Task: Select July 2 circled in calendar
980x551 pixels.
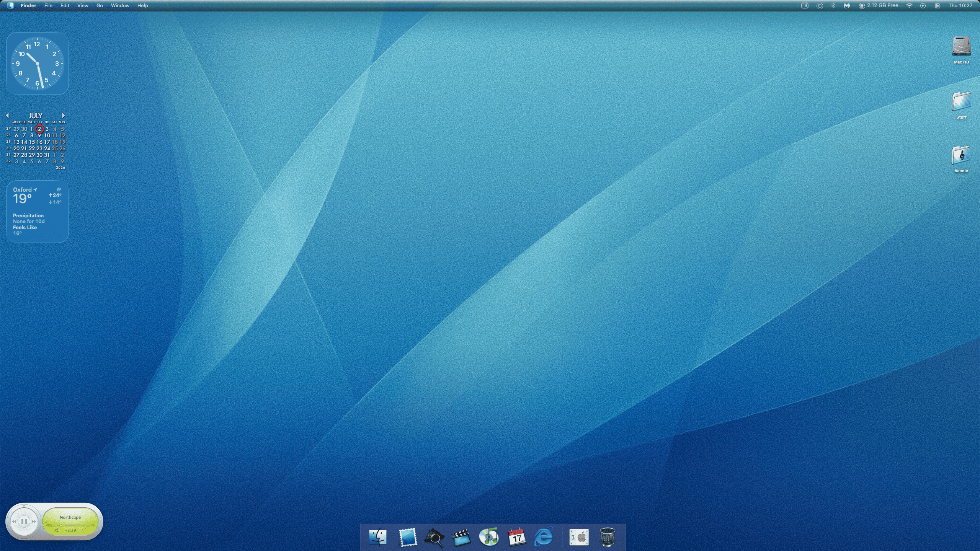Action: tap(39, 129)
